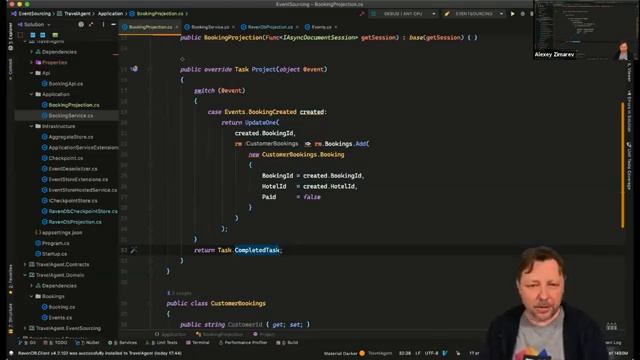The image size is (640, 360).
Task: Expand TravelAgent.Contracts project
Action: click(25, 264)
